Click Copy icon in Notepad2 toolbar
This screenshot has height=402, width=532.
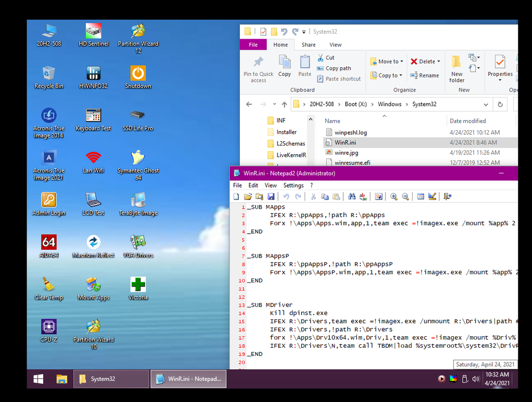[x=325, y=196]
